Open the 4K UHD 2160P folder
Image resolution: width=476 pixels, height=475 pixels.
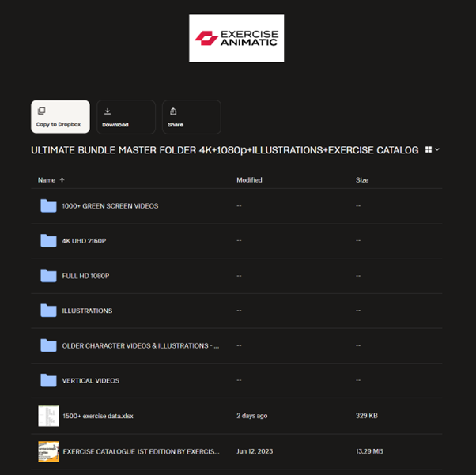(x=84, y=241)
